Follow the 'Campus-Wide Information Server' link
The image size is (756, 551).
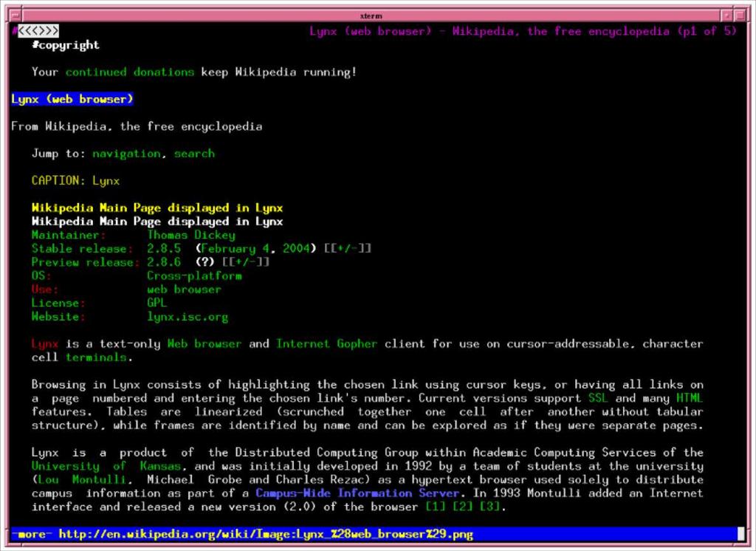point(357,493)
